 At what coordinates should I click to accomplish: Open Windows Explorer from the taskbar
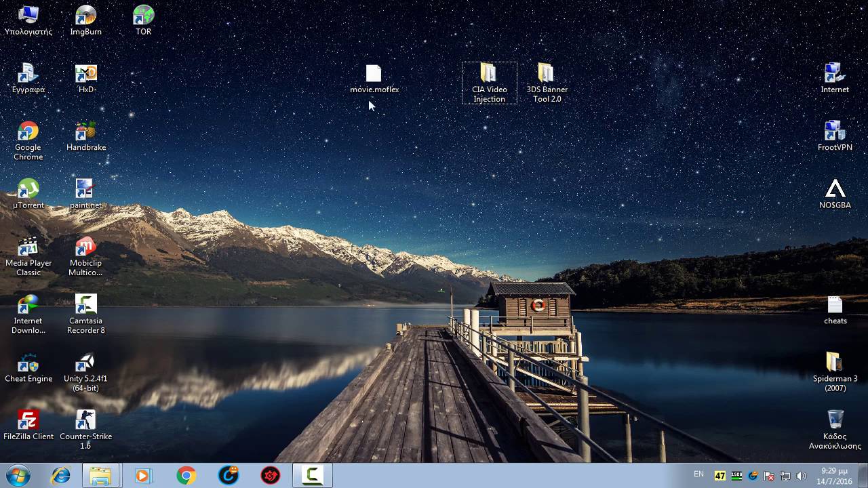click(x=101, y=476)
